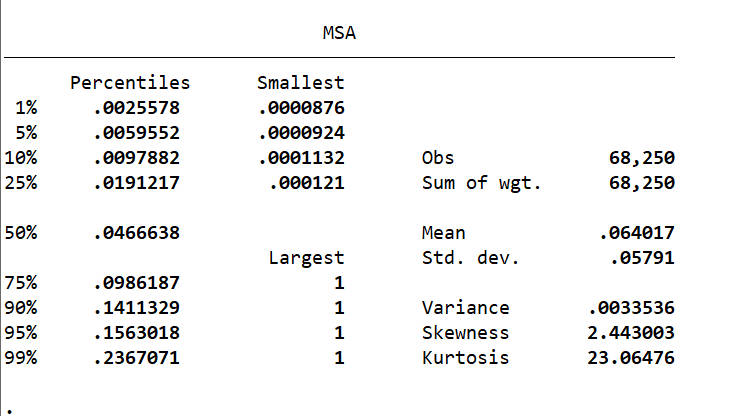Click the Largest column header
Viewport: 753px width, 416px height.
[306, 258]
